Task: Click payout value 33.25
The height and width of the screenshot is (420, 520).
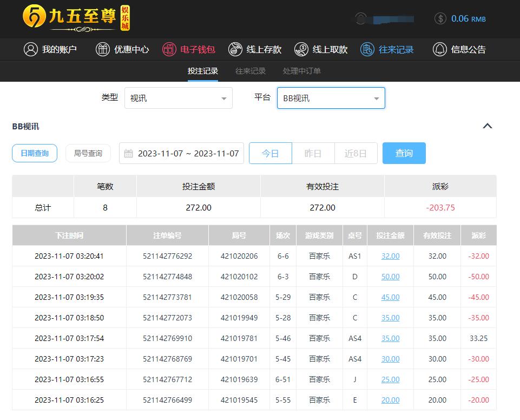Action: [478, 338]
